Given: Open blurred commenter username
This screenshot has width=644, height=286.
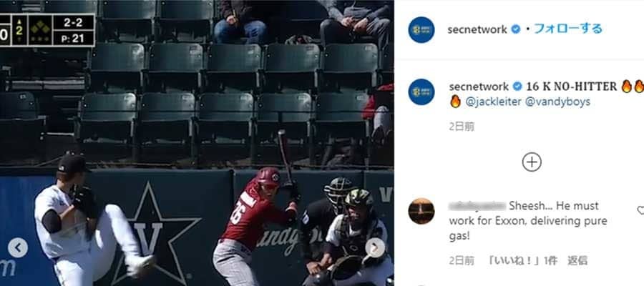Looking at the screenshot, I should click(477, 206).
